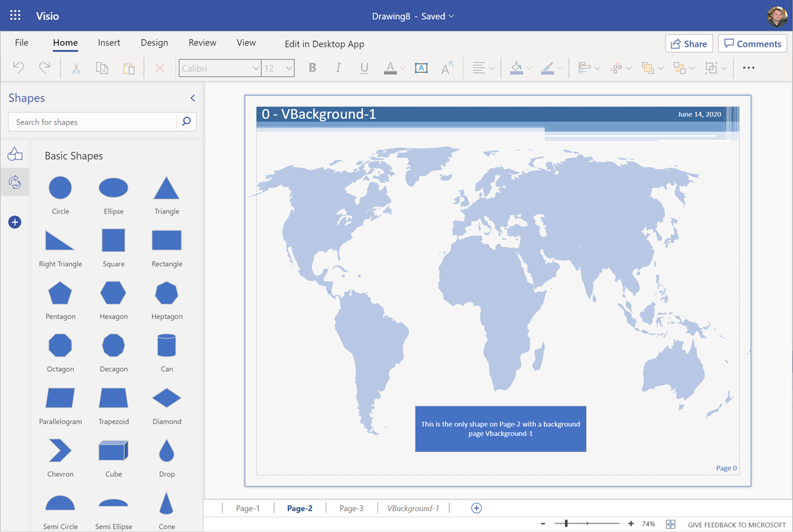Screen dimensions: 793x532
Task: Click Fit page to window icon
Action: click(x=671, y=524)
